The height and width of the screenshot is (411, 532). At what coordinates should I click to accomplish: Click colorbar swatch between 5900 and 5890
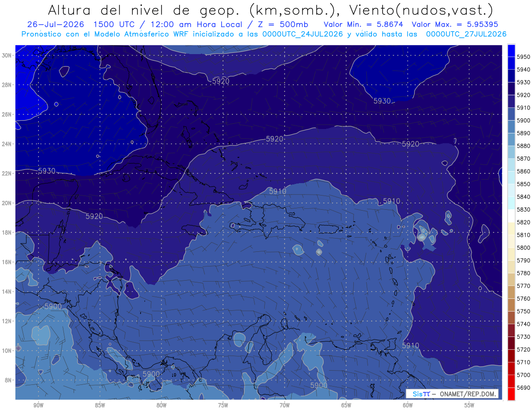511,127
